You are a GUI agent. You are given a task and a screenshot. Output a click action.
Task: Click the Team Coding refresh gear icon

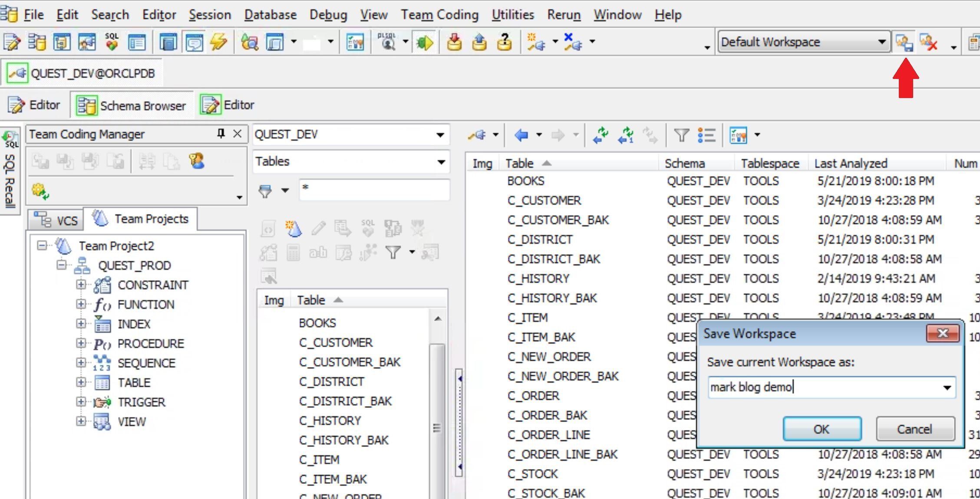[x=40, y=191]
